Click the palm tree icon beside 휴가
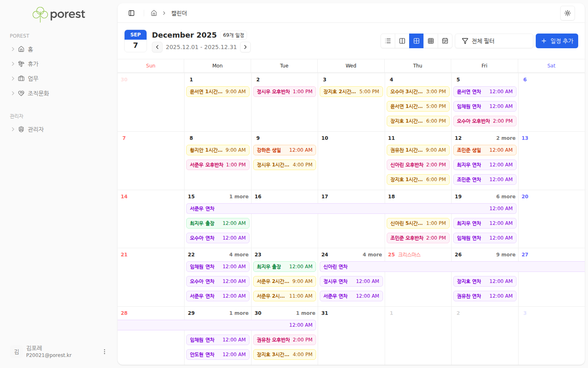This screenshot has height=368, width=588. pyautogui.click(x=21, y=64)
